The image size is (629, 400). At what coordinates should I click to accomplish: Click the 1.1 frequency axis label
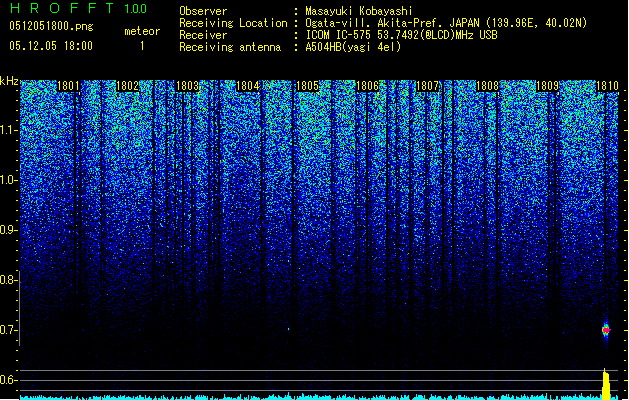(9, 130)
